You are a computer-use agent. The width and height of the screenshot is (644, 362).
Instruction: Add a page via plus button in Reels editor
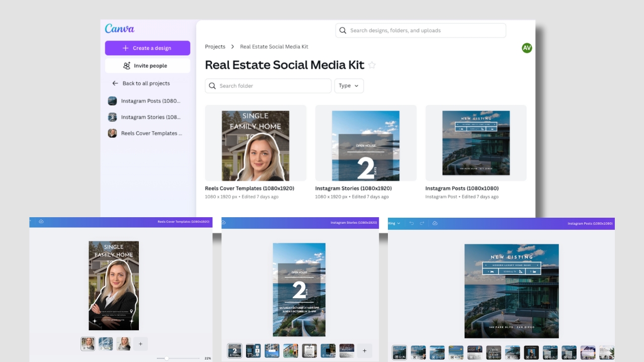140,343
